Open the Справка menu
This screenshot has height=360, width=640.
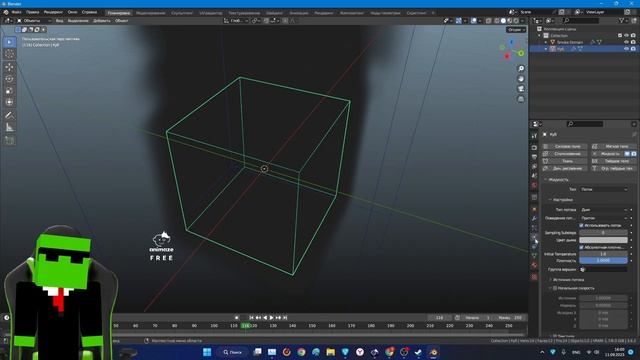coord(89,12)
